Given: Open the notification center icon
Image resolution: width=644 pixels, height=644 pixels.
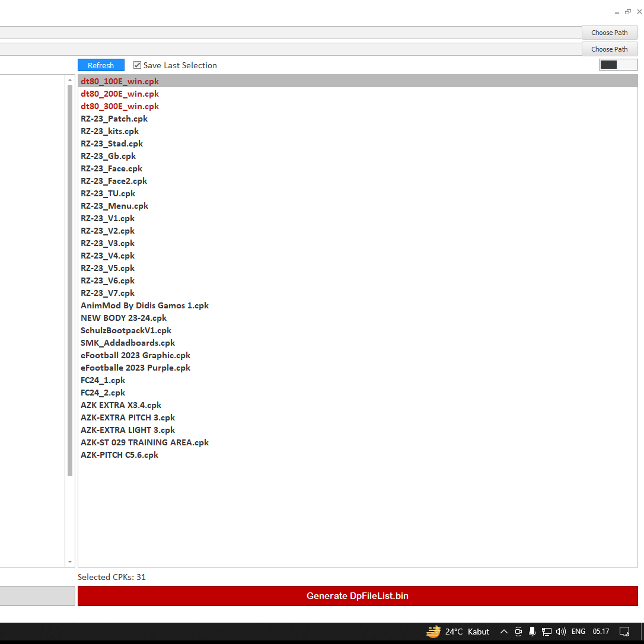Looking at the screenshot, I should point(624,632).
